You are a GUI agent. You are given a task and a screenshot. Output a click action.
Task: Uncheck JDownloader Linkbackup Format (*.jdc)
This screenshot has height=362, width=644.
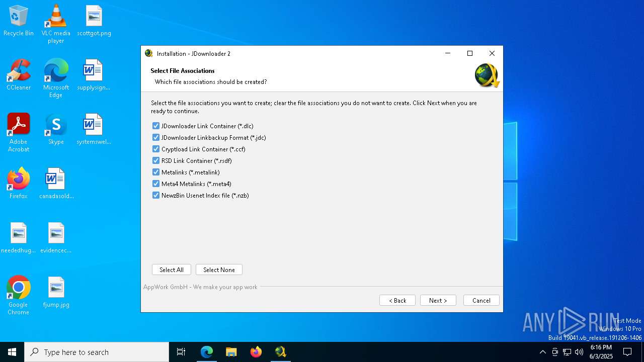(x=156, y=138)
